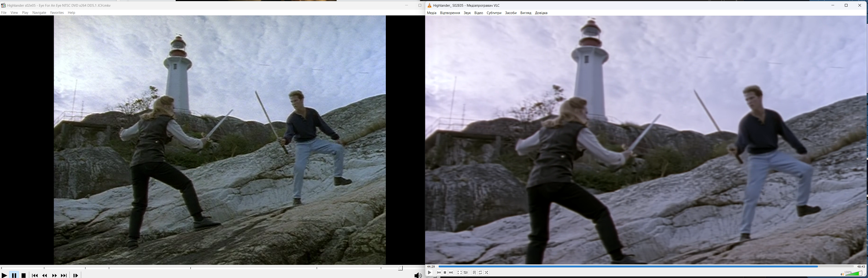Open the Відтворення menu in VLC
This screenshot has height=278, width=868.
click(x=450, y=13)
